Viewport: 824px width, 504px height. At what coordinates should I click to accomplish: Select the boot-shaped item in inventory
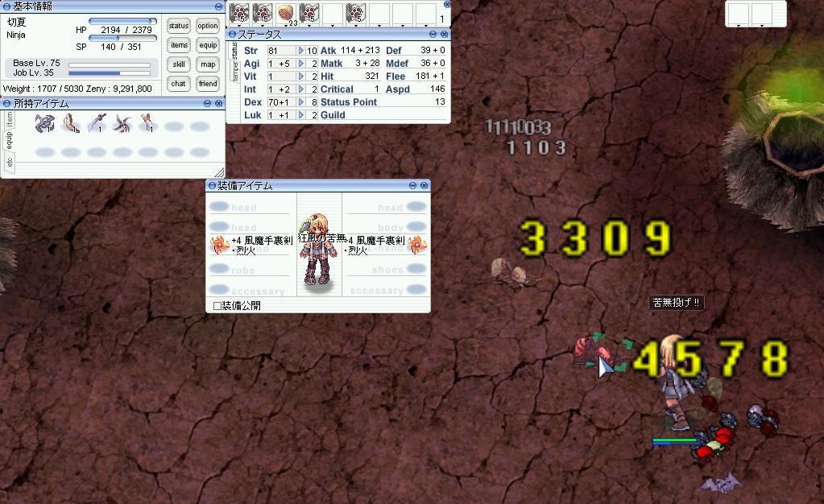point(70,123)
